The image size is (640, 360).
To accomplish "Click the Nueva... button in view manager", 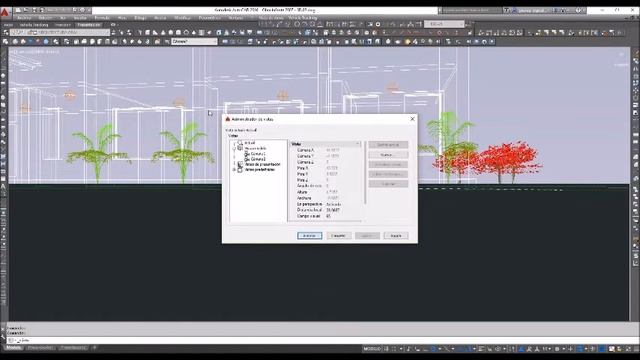I will point(388,155).
